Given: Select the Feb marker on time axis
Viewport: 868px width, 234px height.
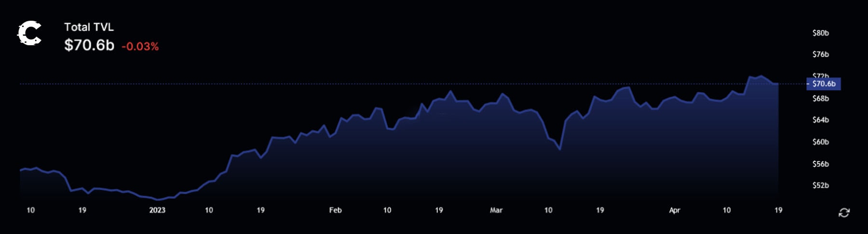Looking at the screenshot, I should 335,210.
